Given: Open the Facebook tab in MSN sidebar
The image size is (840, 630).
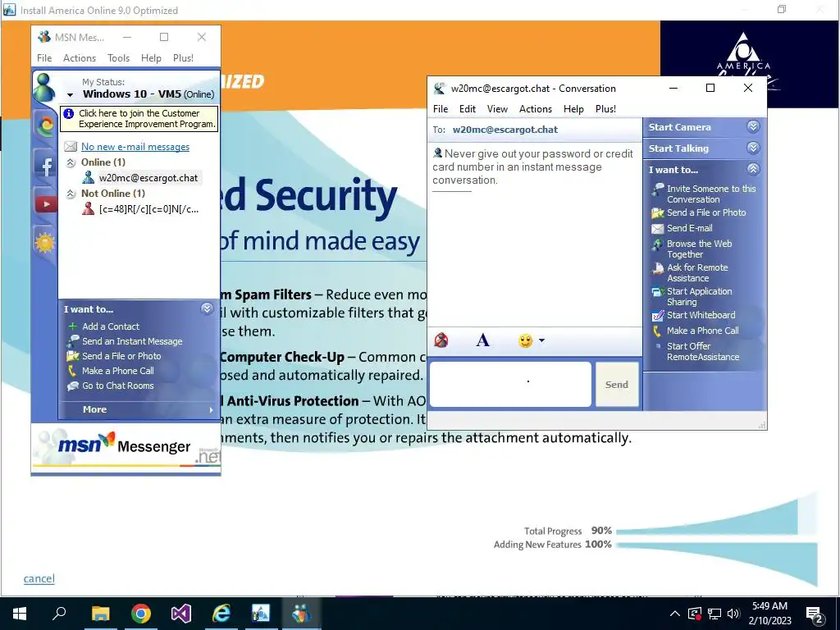Looking at the screenshot, I should [46, 166].
